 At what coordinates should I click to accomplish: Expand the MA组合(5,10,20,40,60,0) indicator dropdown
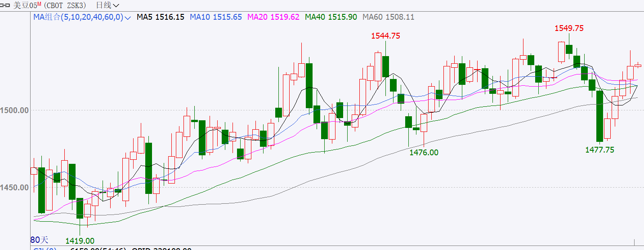pyautogui.click(x=82, y=17)
